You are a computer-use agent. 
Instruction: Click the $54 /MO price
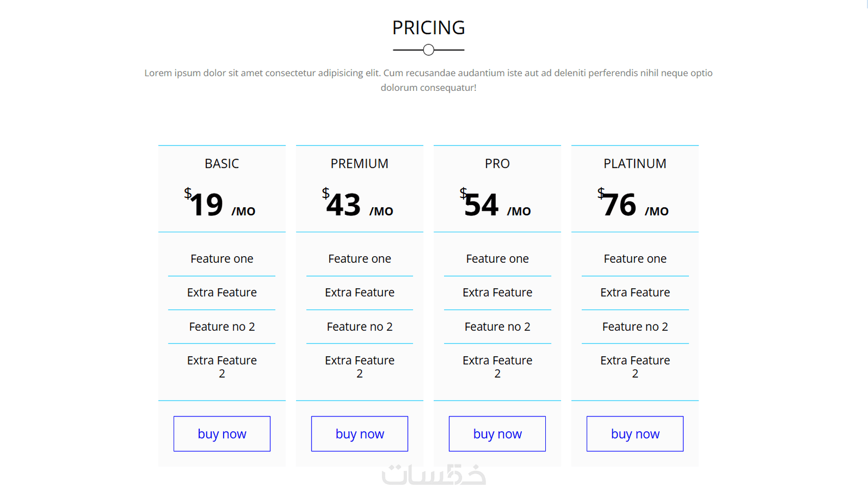click(495, 205)
